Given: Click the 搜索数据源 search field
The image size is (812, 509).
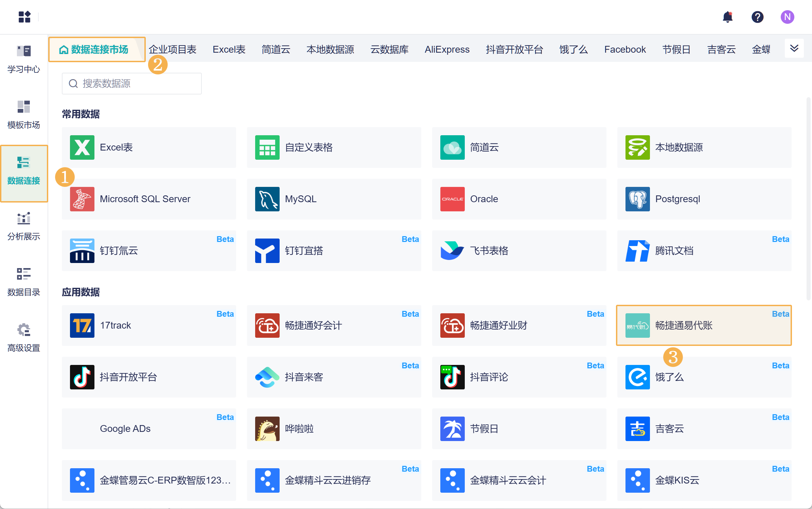Looking at the screenshot, I should (132, 84).
